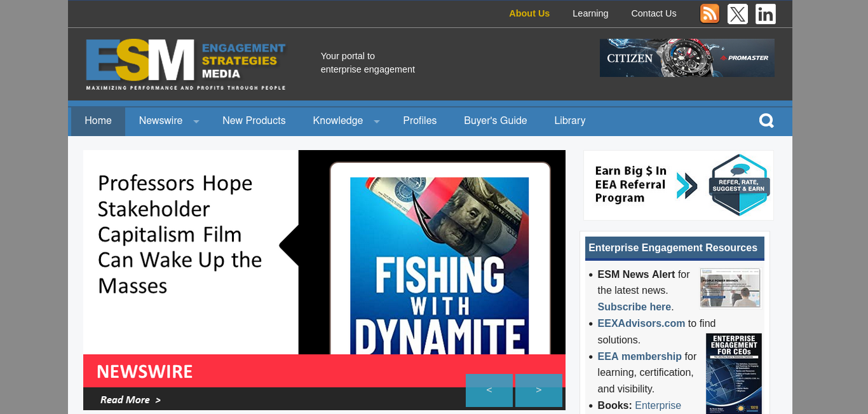Open the EEXAdvisors.com link
Screen dimensions: 868x414
(641, 323)
